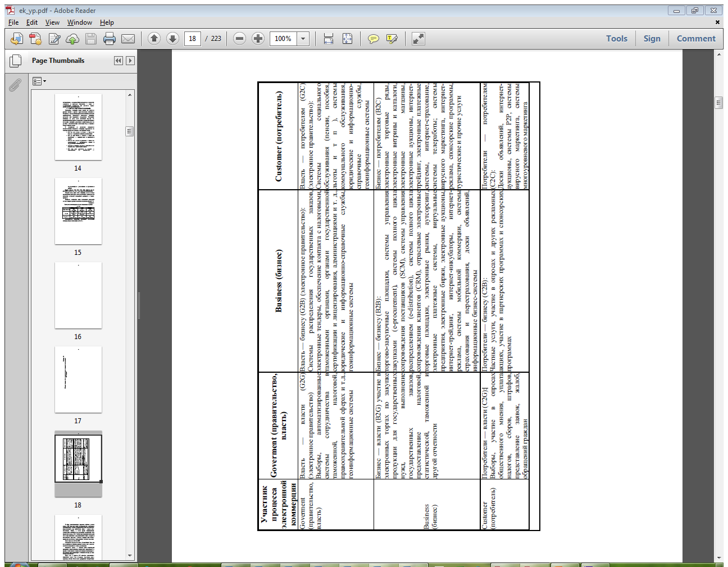The image size is (728, 567).
Task: Click the document vertical scrollbar handle
Action: point(718,102)
